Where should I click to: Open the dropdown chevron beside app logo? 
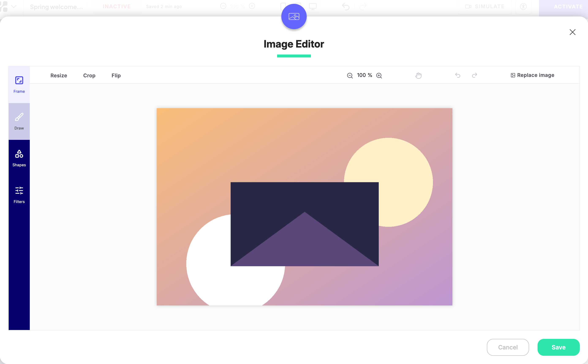[x=14, y=7]
